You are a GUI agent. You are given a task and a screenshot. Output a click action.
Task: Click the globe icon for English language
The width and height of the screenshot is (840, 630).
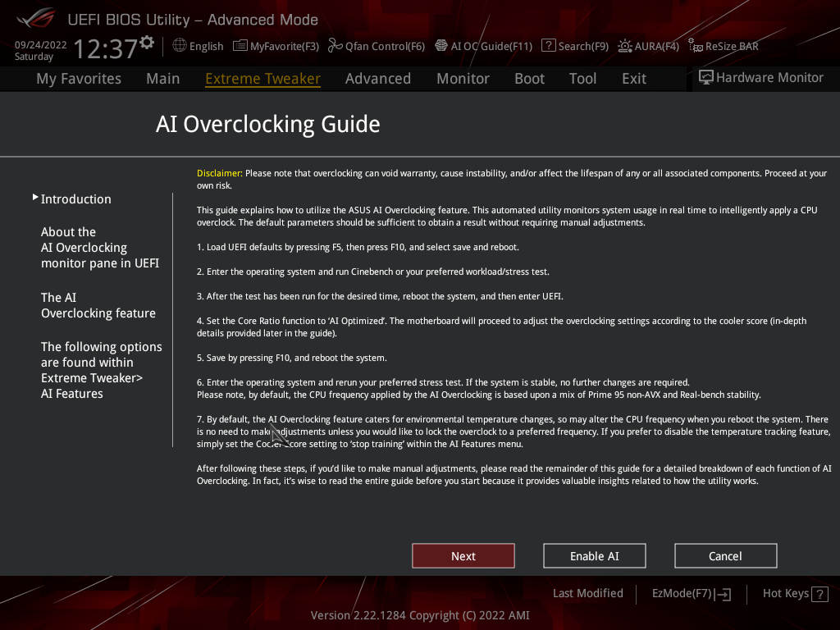point(180,46)
